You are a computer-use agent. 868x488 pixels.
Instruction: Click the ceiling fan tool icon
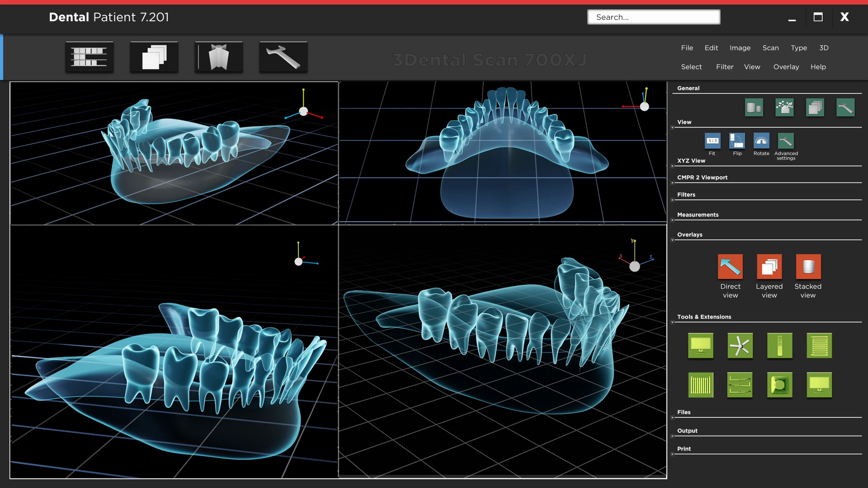(740, 346)
